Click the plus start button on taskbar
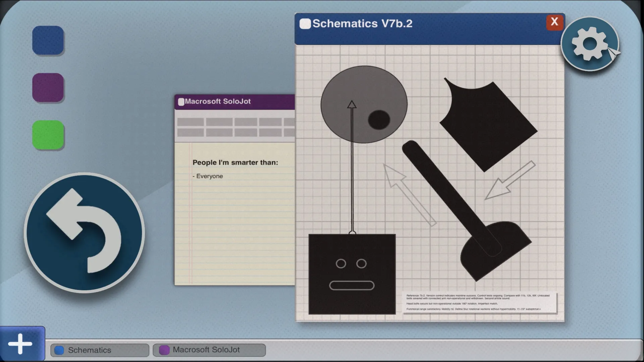Screen dimensions: 644x362 click(x=21, y=344)
